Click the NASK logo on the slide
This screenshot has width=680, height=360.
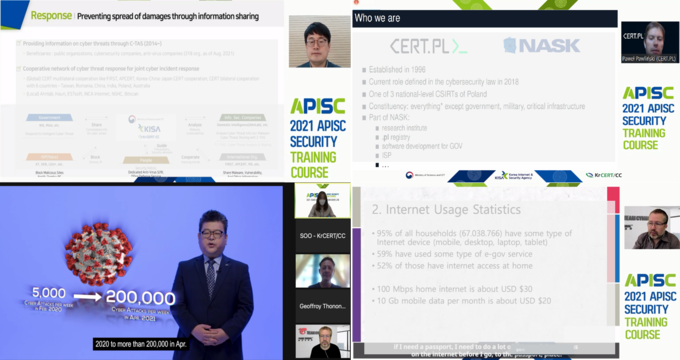542,46
